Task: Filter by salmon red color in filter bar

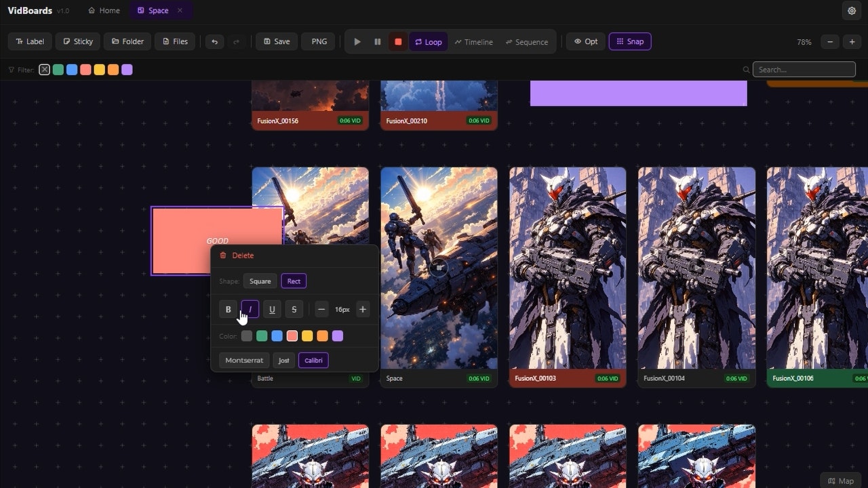Action: (x=85, y=70)
